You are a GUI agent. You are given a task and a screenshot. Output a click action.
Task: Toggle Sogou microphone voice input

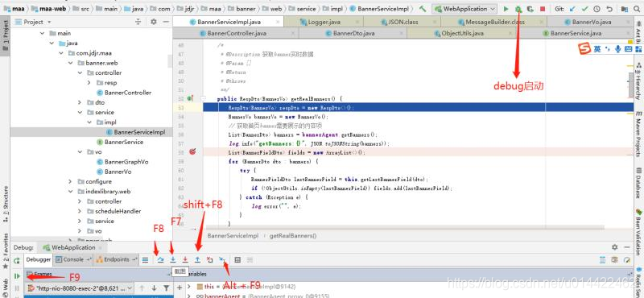[x=617, y=49]
